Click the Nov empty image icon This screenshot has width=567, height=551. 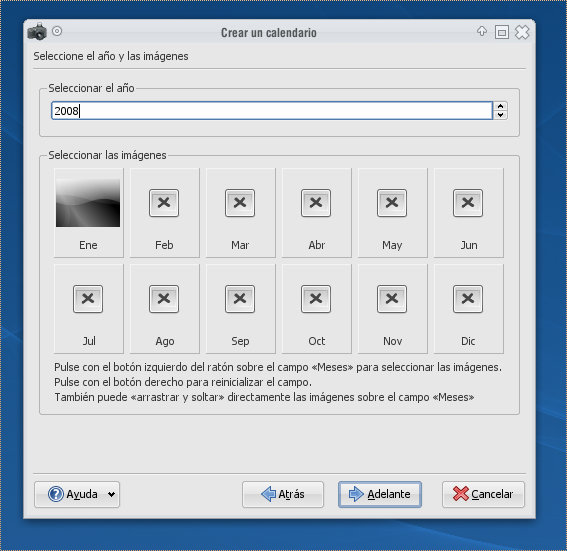[392, 299]
